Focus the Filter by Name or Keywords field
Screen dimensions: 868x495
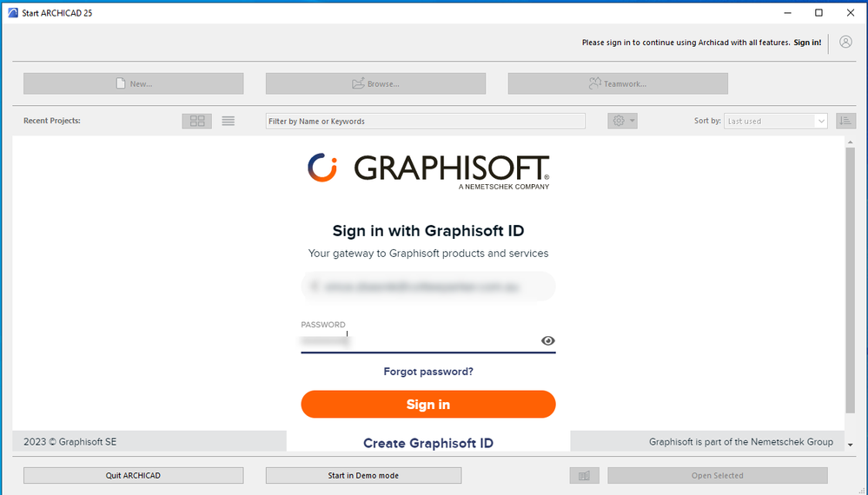425,121
